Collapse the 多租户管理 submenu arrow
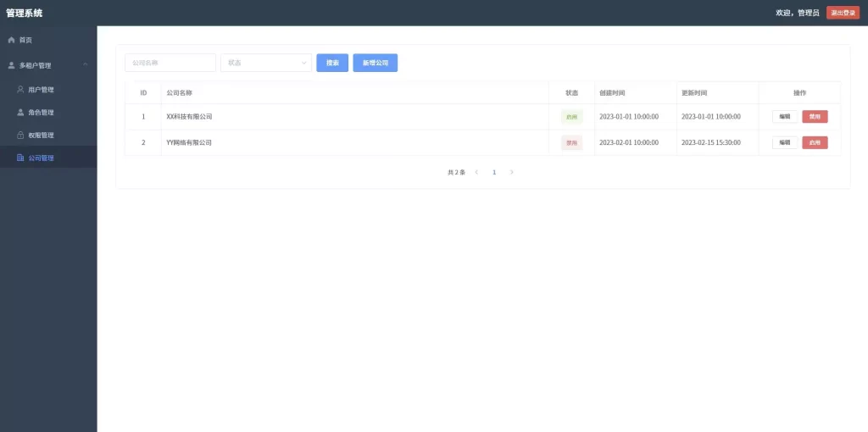Viewport: 868px width, 432px height. coord(85,65)
